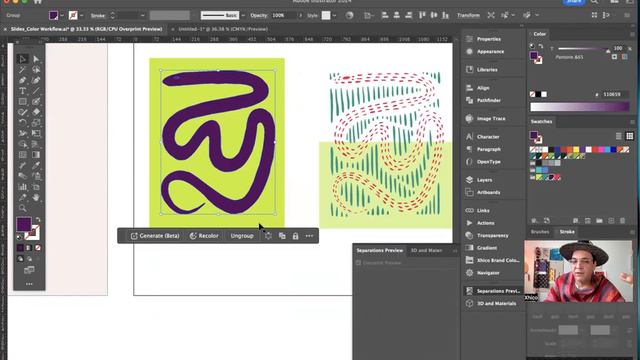
Task: Open the Navigator panel
Action: (x=488, y=273)
